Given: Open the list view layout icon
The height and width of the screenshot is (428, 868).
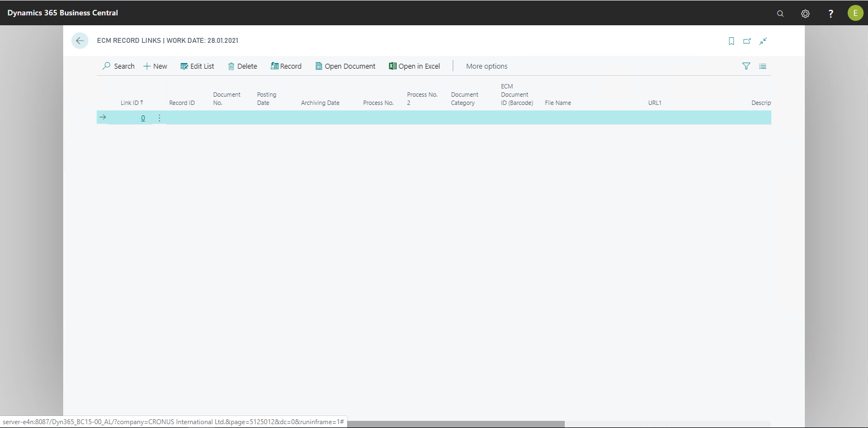Looking at the screenshot, I should pyautogui.click(x=763, y=66).
